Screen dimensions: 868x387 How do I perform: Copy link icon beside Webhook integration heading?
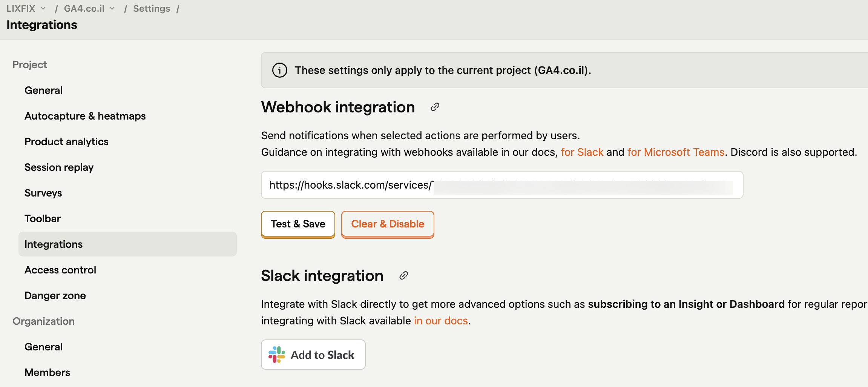435,107
